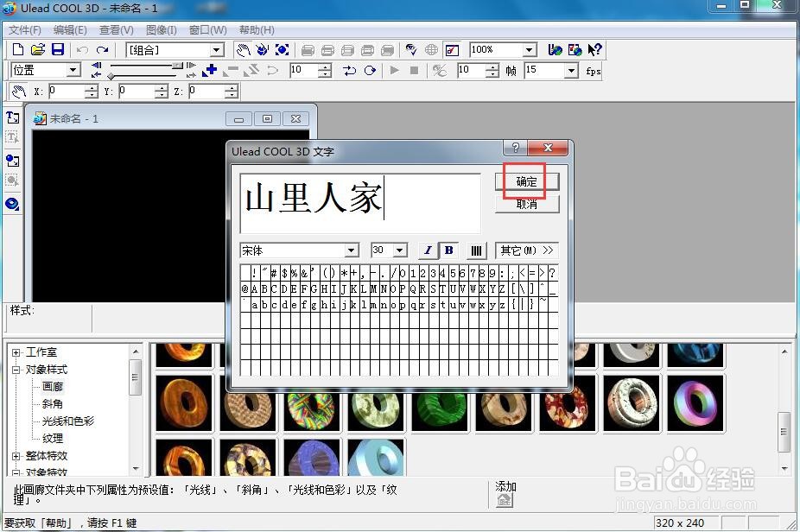Select 光线和色彩 in the tree
This screenshot has height=532, width=800.
click(x=68, y=421)
